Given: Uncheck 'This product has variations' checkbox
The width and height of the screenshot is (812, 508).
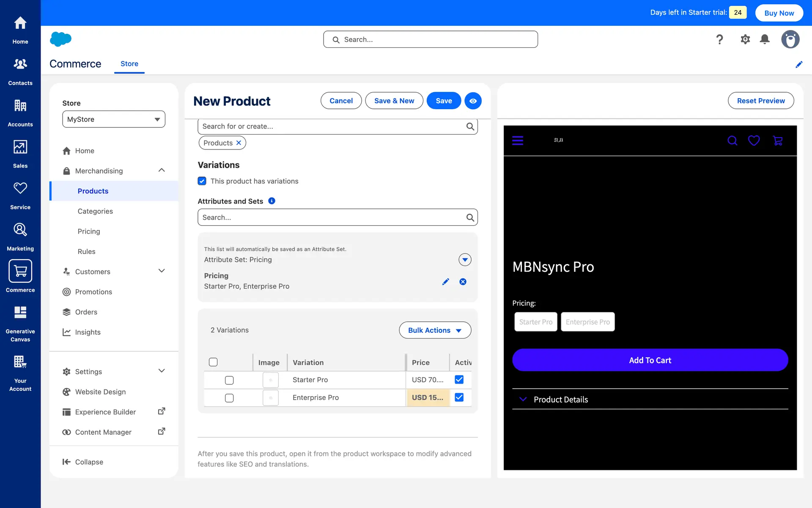Looking at the screenshot, I should (x=202, y=181).
